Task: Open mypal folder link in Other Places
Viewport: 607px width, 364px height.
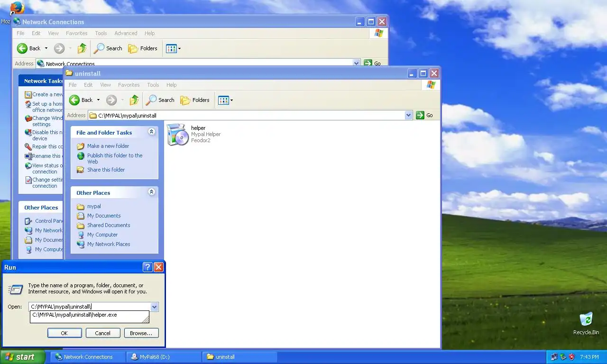Action: click(94, 206)
